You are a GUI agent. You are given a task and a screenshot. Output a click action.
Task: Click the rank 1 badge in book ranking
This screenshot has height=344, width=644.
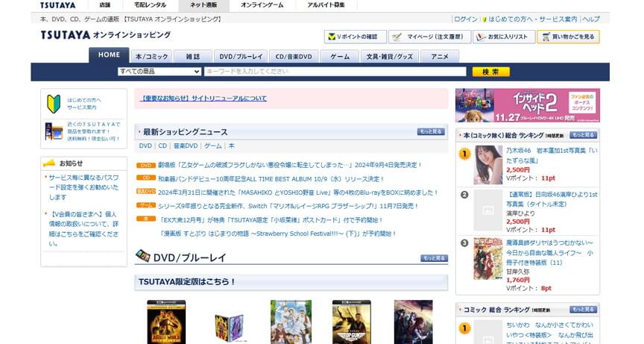(464, 154)
